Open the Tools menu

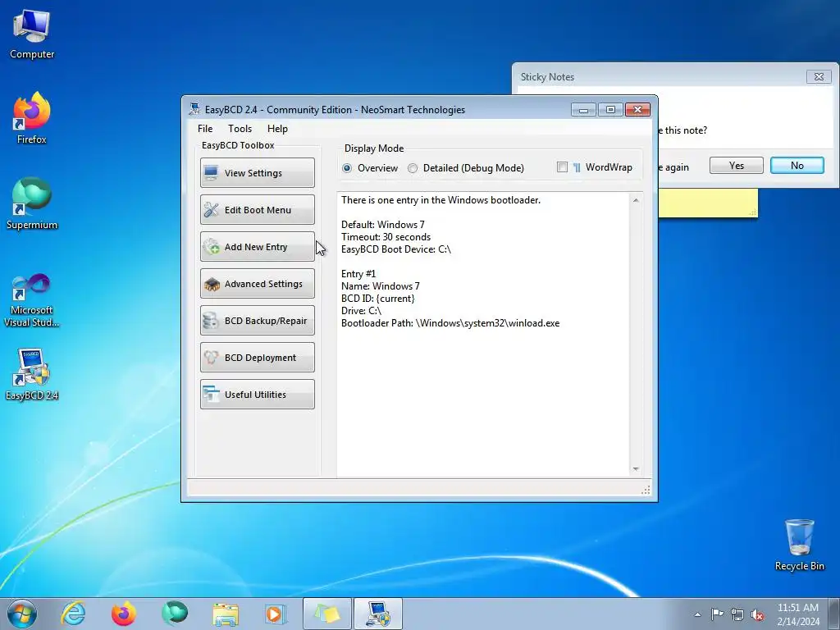(240, 129)
